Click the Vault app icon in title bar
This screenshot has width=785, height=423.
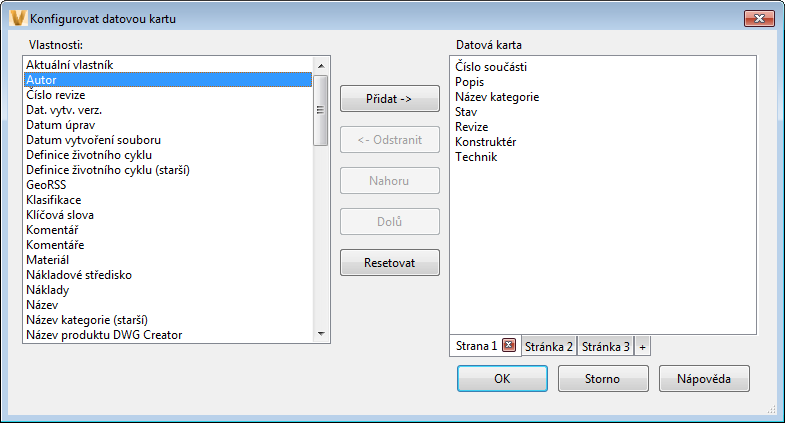(x=18, y=18)
